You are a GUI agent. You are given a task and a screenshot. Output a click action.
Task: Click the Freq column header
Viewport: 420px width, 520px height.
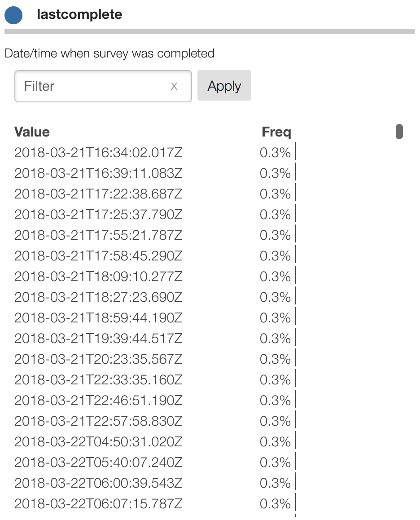click(276, 132)
